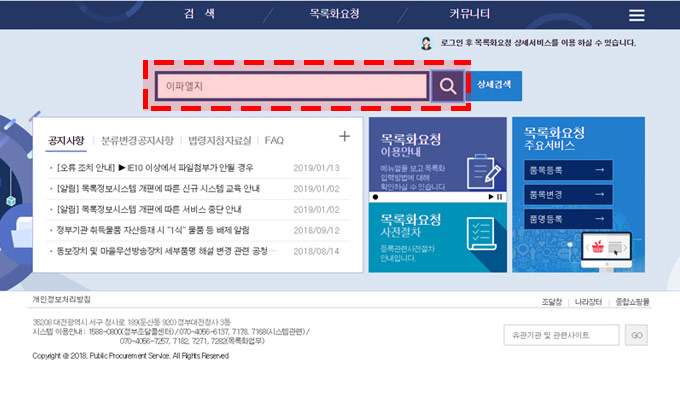Click the arrow on 품목등록 button
Image resolution: width=680 pixels, height=393 pixels.
pyautogui.click(x=600, y=170)
